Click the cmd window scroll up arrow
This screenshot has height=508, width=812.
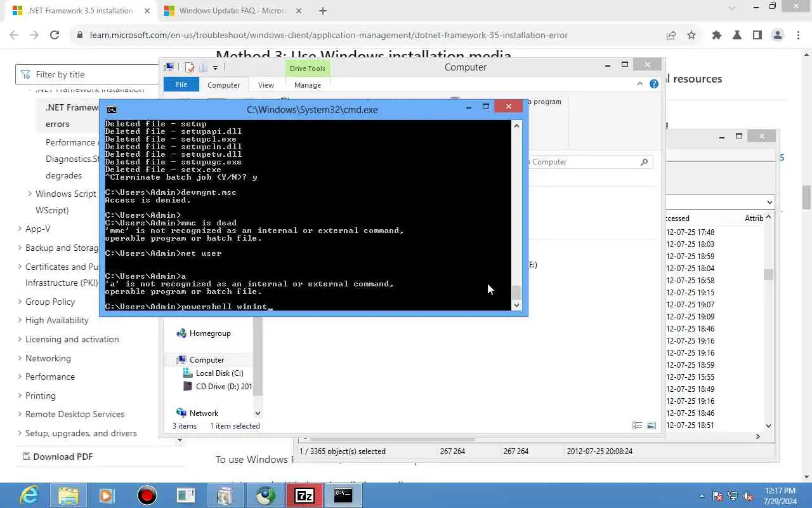516,126
